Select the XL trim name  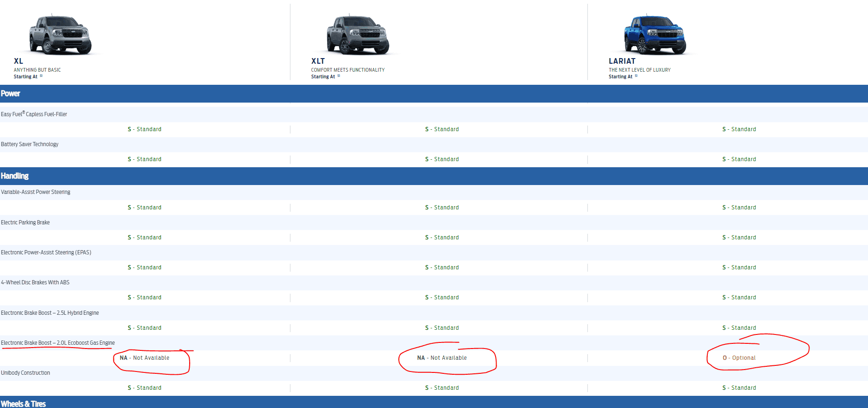pos(18,61)
